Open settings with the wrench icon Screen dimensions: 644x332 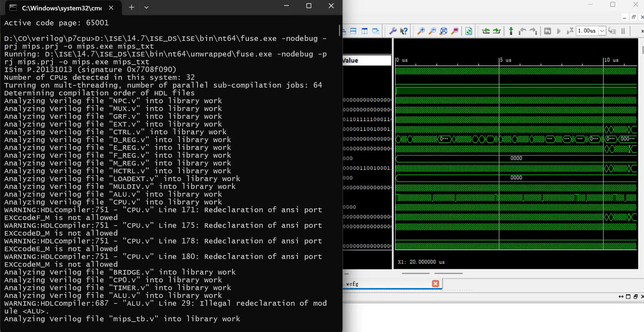(393, 31)
